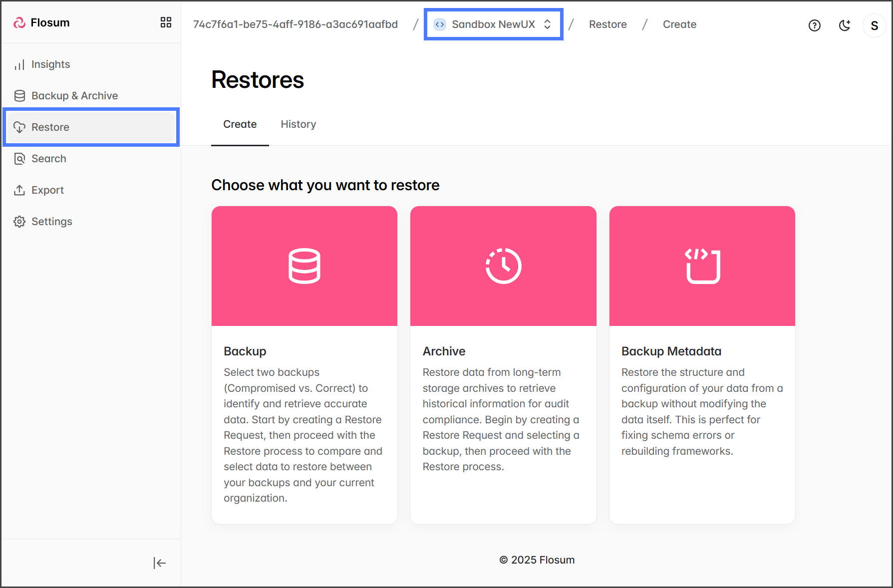Image resolution: width=893 pixels, height=588 pixels.
Task: Click the organization ID breadcrumb link
Action: [x=296, y=24]
